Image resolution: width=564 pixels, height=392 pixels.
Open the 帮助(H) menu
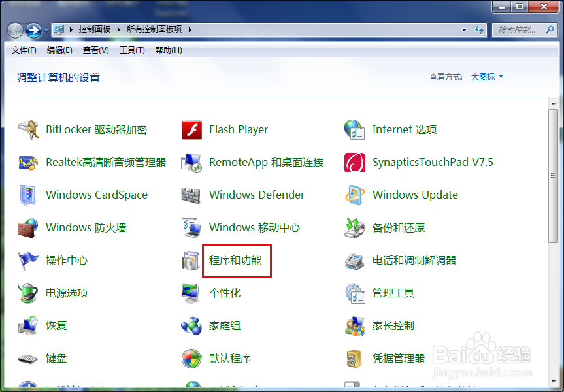[x=169, y=50]
